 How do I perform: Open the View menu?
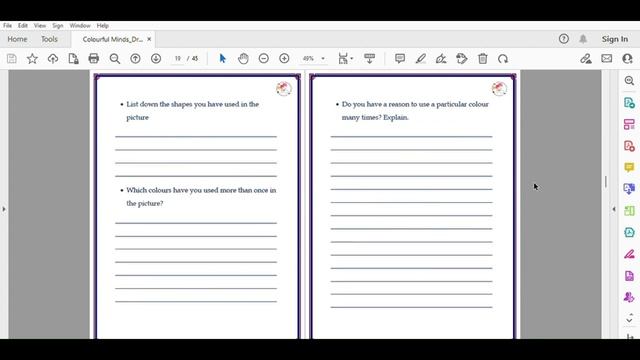40,25
